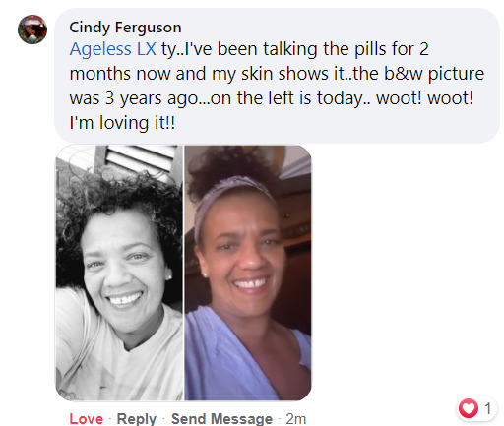Click the window shutters in the b&w photo
The image size is (504, 426).
(x=140, y=159)
